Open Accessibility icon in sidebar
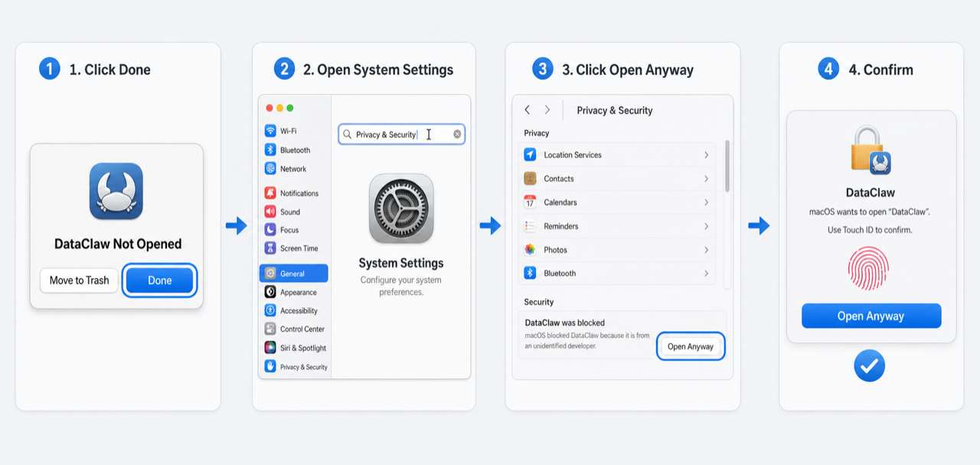 pos(270,310)
